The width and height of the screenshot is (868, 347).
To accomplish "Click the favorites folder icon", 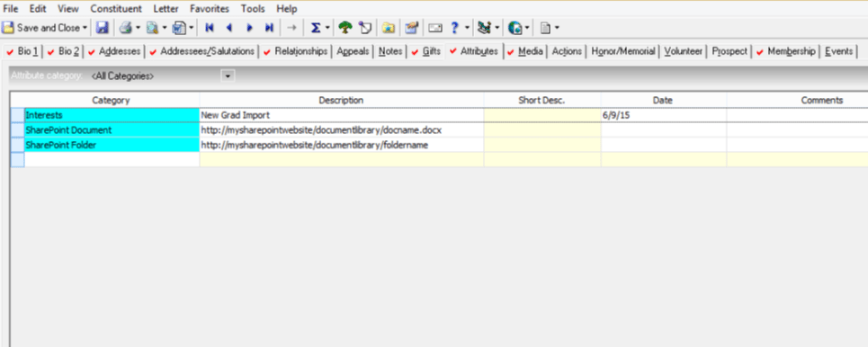I will point(389,28).
